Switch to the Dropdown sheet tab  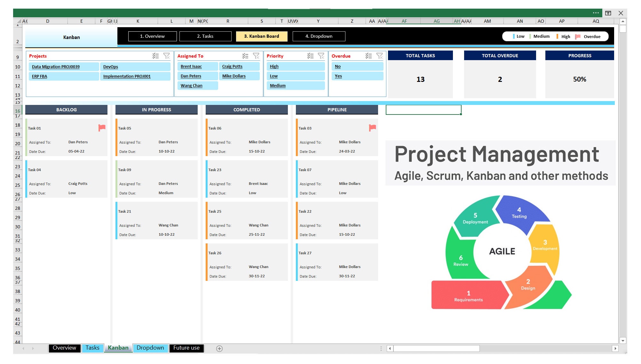click(x=150, y=348)
